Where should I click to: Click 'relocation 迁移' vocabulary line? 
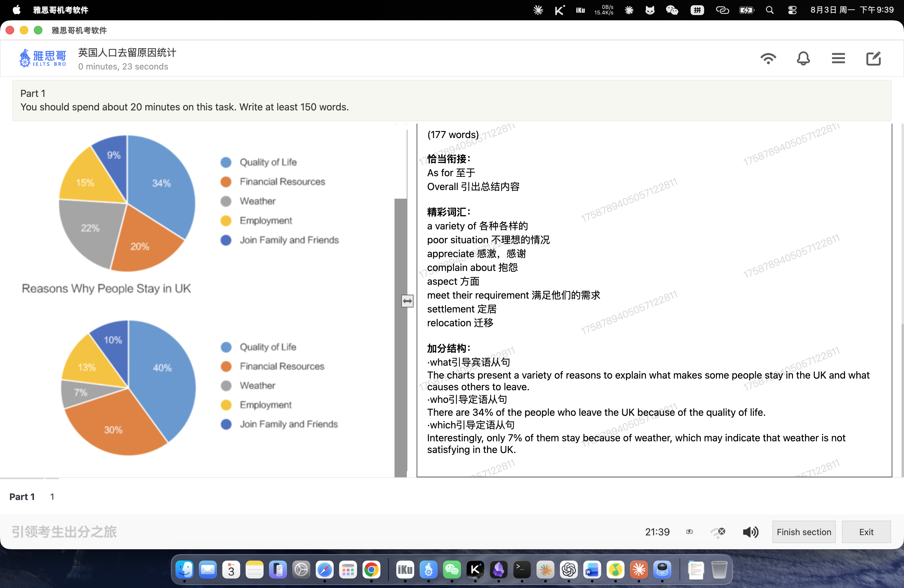460,323
